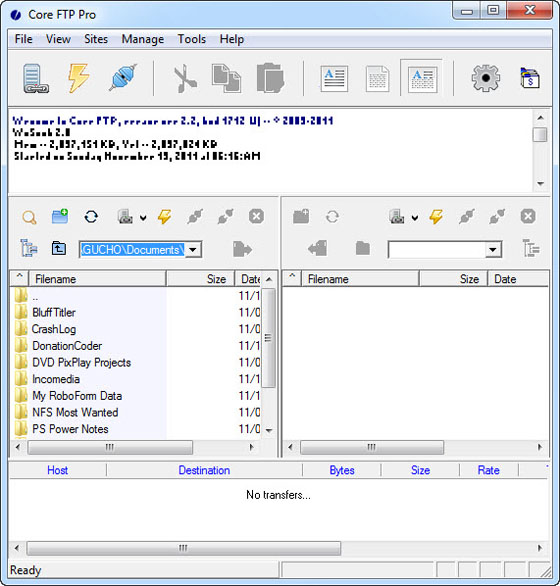Go up one directory in local panel

[x=59, y=249]
